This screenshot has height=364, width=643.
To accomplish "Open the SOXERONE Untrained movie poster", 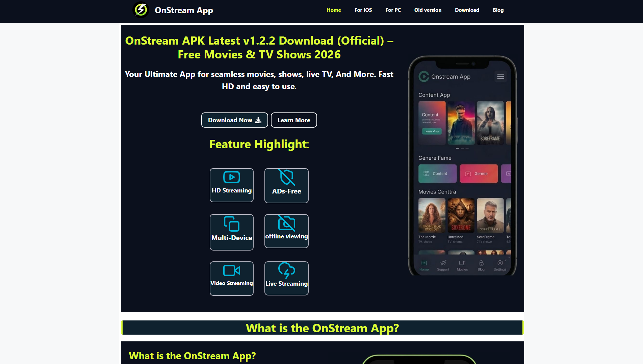I will 461,215.
